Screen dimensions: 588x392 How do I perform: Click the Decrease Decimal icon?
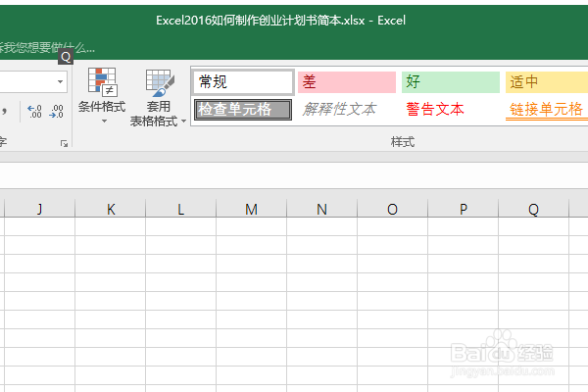click(x=56, y=112)
